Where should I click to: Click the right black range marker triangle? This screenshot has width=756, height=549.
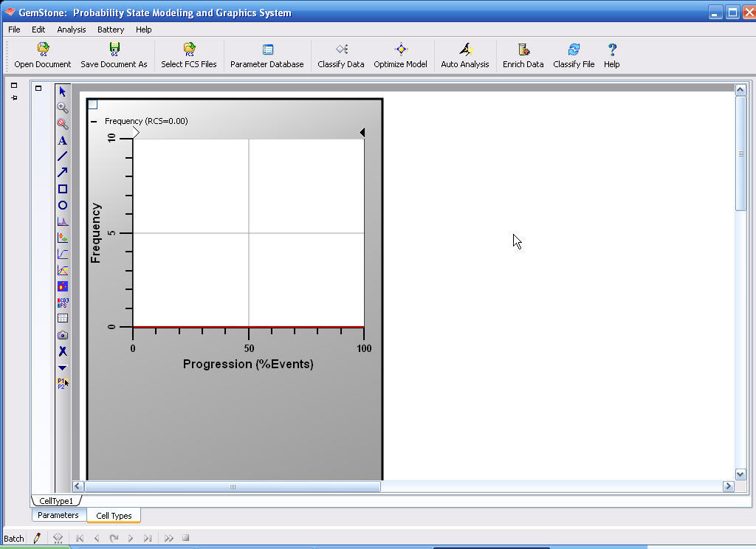click(362, 133)
